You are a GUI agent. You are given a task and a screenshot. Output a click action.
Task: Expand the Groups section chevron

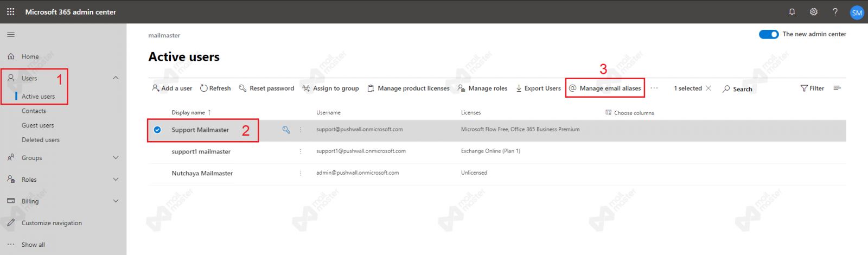tap(116, 157)
